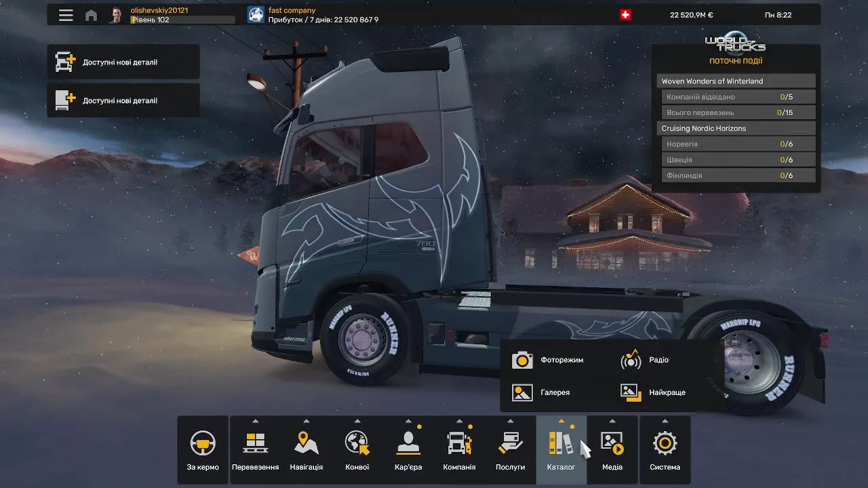Go to the home screen icon
The image size is (868, 488).
click(x=91, y=15)
